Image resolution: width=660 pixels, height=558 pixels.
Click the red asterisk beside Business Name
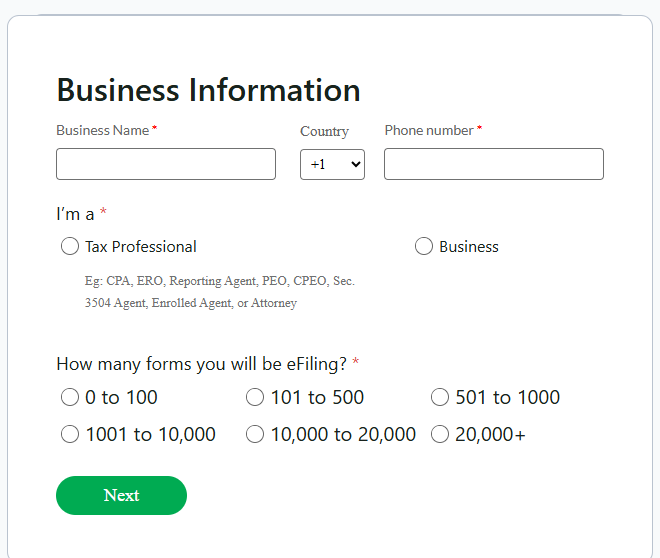click(155, 129)
